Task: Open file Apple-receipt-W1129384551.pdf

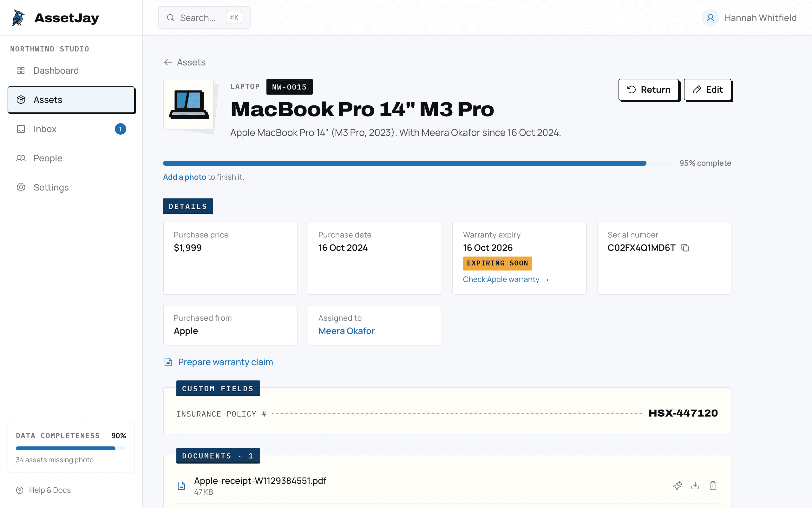Action: tap(260, 481)
